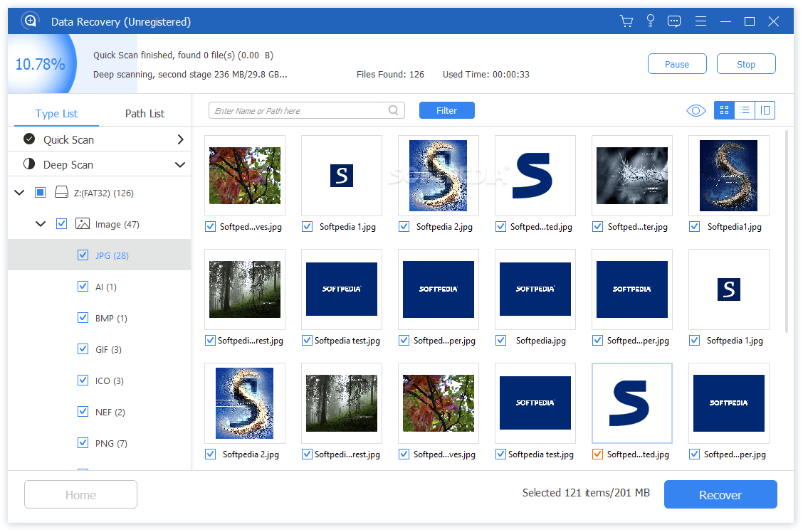Uncheck the GIF (3) checkbox
803x532 pixels.
[x=83, y=349]
